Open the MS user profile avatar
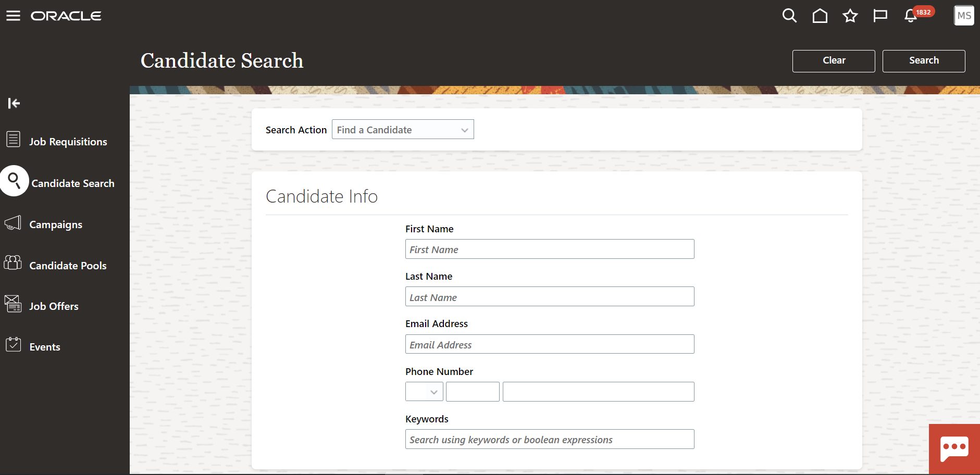The height and width of the screenshot is (475, 980). coord(964,16)
